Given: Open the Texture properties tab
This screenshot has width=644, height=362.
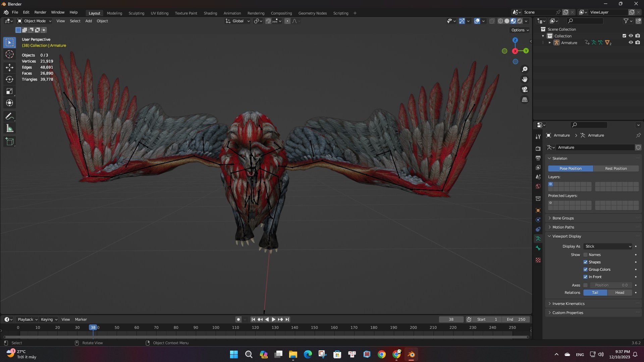Looking at the screenshot, I should point(538,260).
